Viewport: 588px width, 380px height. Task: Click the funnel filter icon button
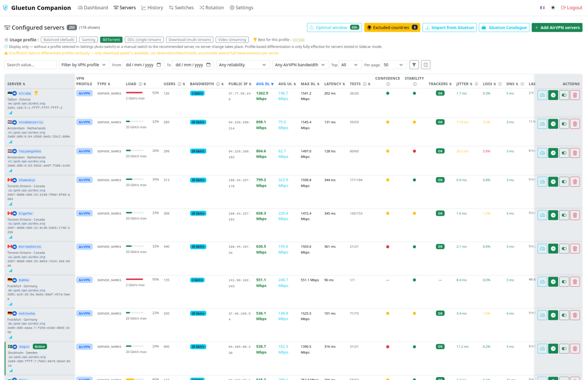click(x=414, y=65)
